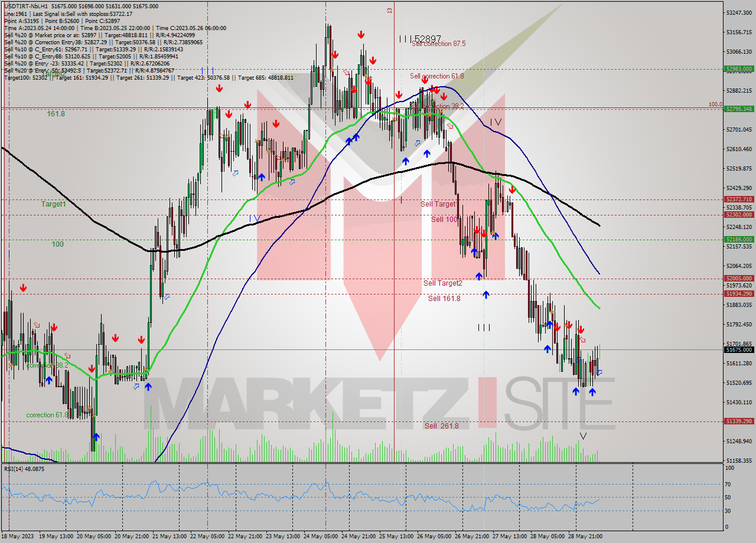Click the red 52372.710 price tag
Image resolution: width=756 pixels, height=543 pixels.
(738, 199)
